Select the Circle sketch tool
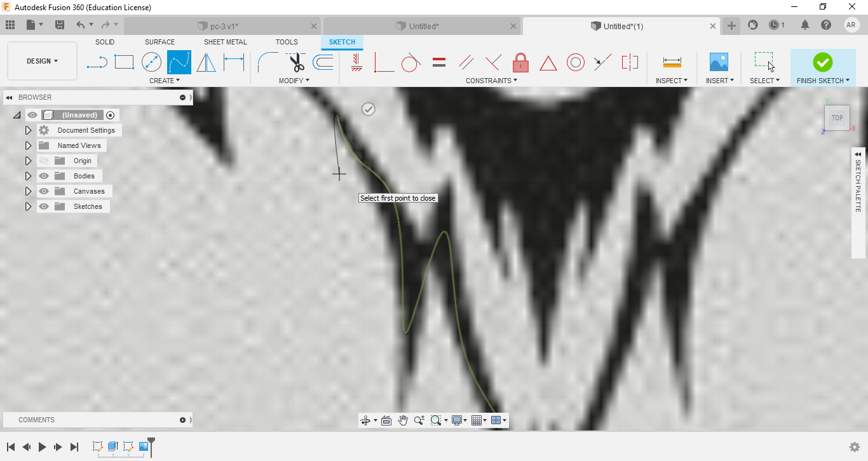The height and width of the screenshot is (461, 868). pos(151,62)
